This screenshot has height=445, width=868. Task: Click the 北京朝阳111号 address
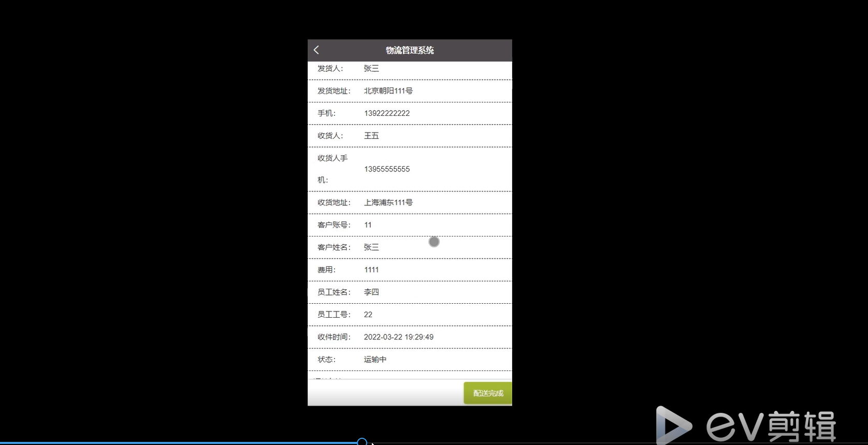point(388,91)
